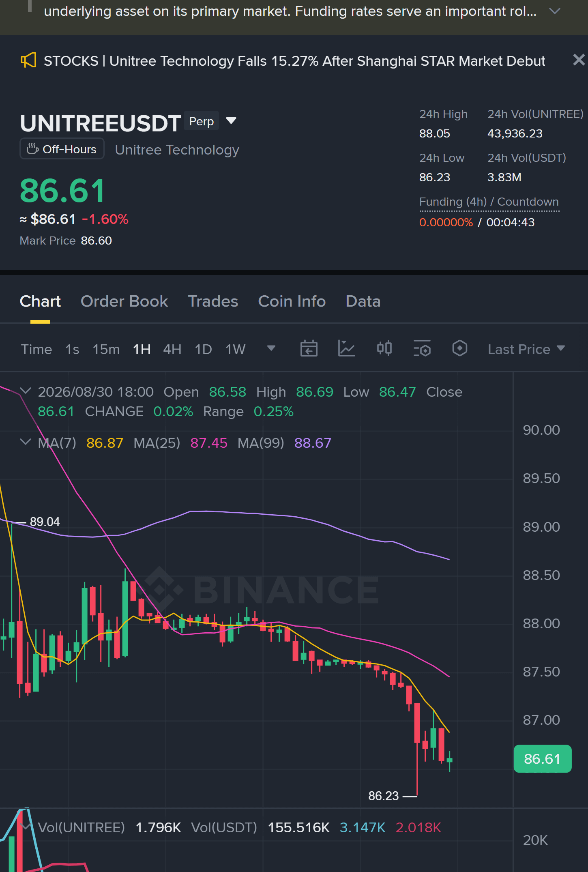
Task: Switch to the Coin Info tab
Action: tap(292, 301)
